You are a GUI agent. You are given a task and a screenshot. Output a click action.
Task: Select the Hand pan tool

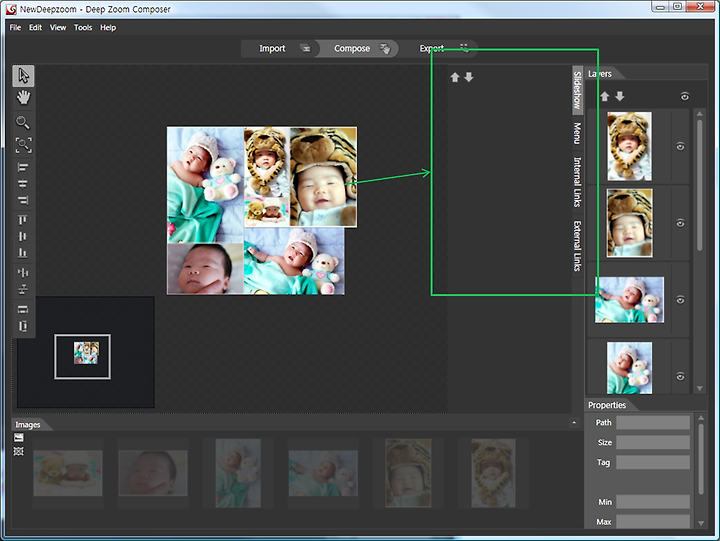[23, 97]
